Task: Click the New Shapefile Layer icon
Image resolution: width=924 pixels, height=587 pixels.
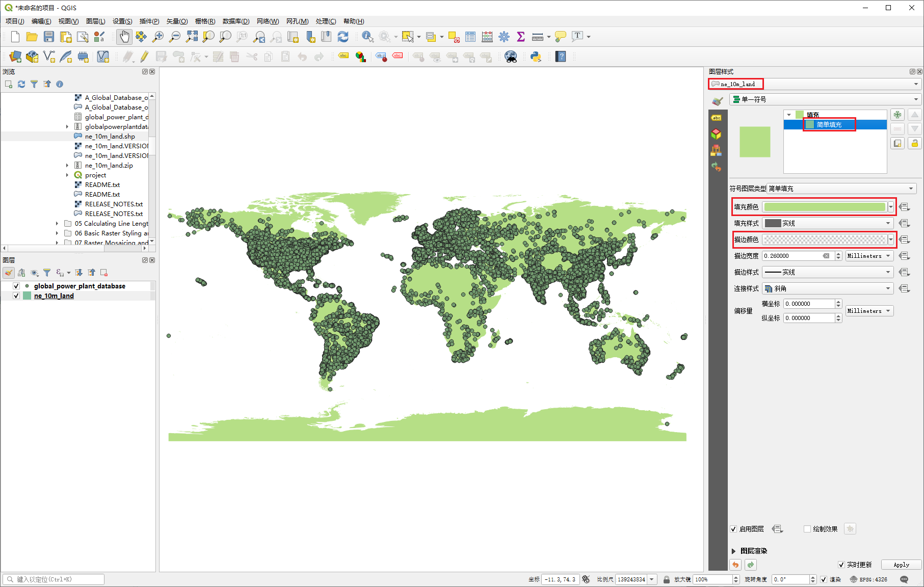Action: (49, 57)
